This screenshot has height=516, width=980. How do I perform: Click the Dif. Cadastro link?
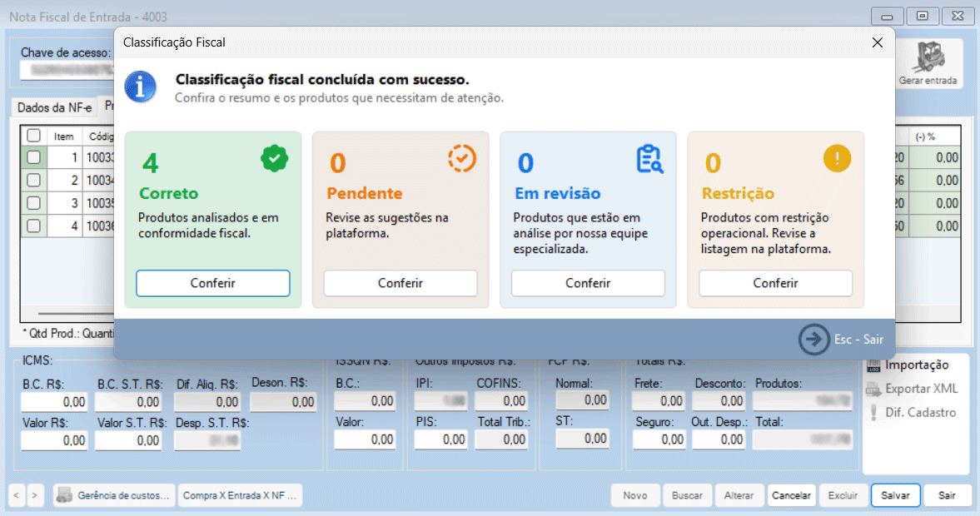(x=921, y=413)
